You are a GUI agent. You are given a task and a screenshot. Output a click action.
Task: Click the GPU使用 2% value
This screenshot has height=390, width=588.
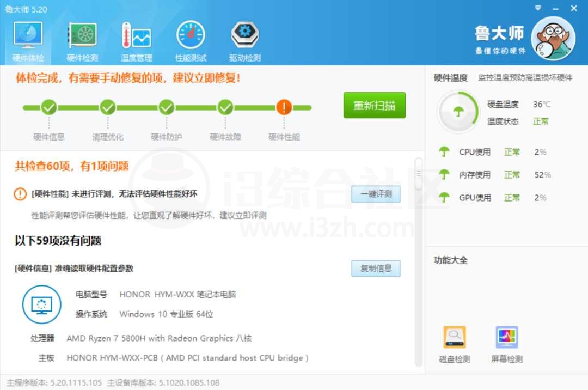pos(540,198)
